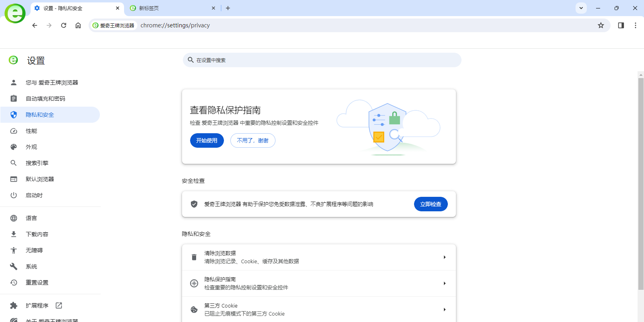Viewport: 644px width, 322px height.
Task: Click the new tab plus icon
Action: click(228, 8)
